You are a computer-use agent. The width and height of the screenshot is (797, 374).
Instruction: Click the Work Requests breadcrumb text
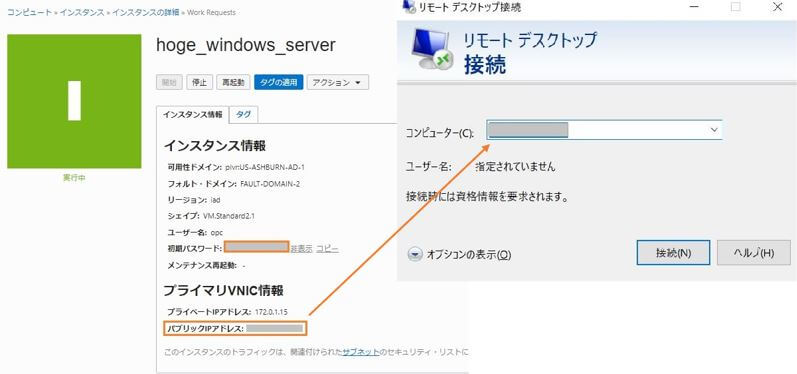coord(211,12)
